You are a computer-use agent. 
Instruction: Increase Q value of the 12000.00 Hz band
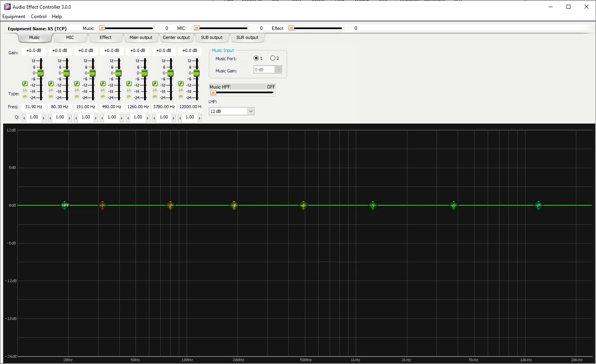(x=200, y=118)
